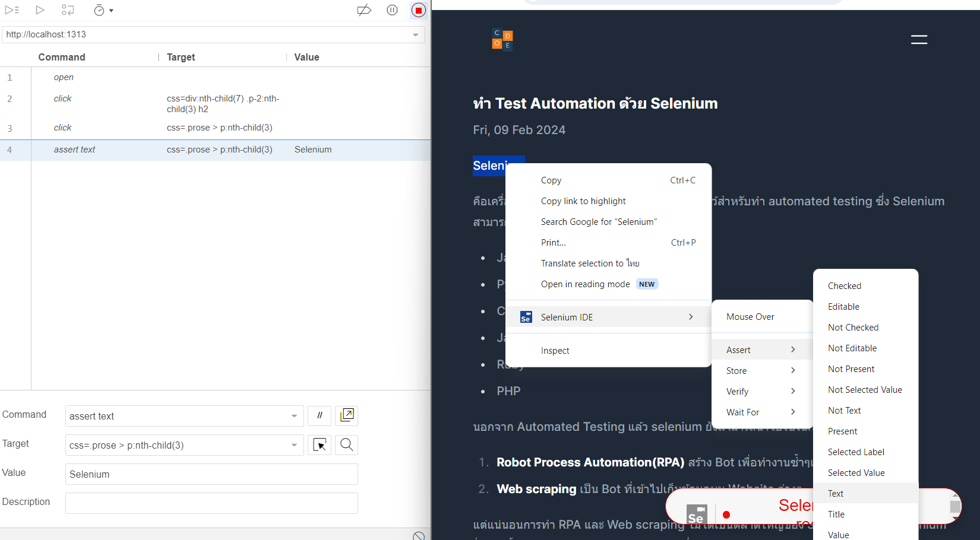This screenshot has height=540, width=980.
Task: Select the open command row
Action: point(215,77)
